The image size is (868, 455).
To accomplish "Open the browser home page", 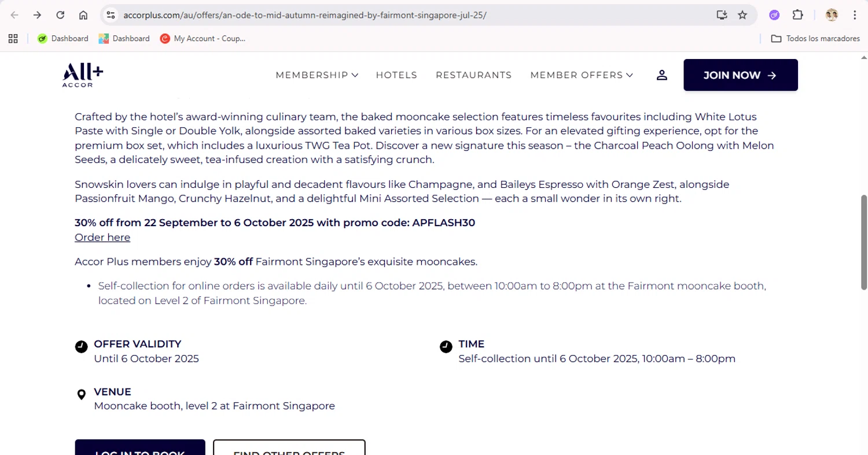I will click(x=83, y=15).
